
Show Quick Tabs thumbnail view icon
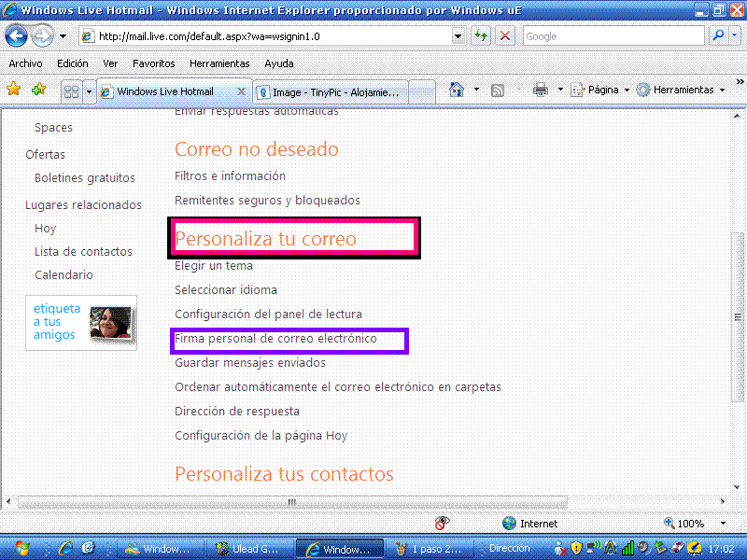72,91
